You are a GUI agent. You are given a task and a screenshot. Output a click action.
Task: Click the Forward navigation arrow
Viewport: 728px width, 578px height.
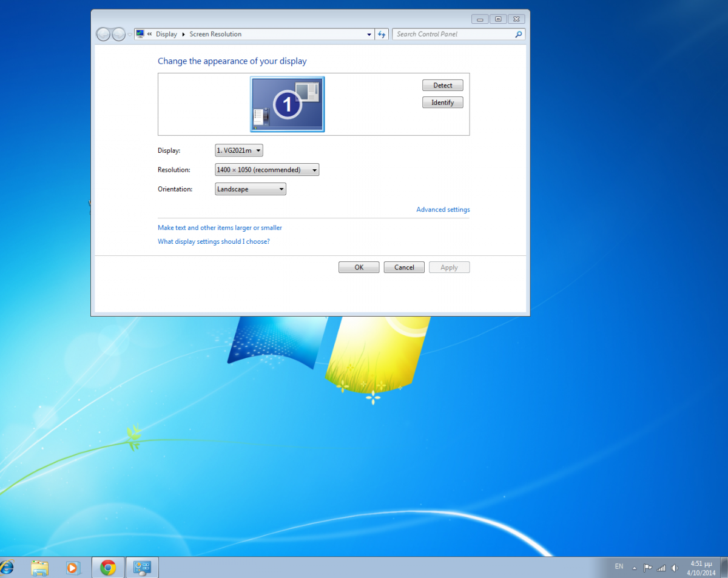coord(119,34)
